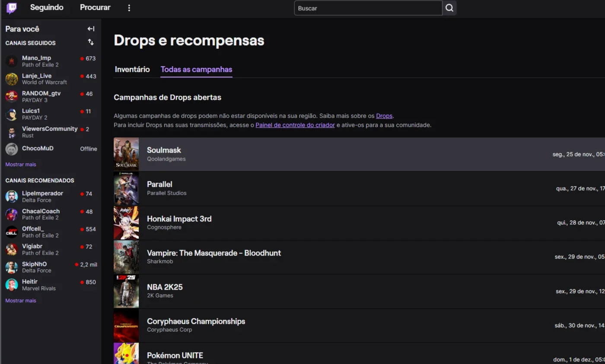The width and height of the screenshot is (605, 364).
Task: Show more followed channels via Mostrar mais
Action: pos(21,165)
